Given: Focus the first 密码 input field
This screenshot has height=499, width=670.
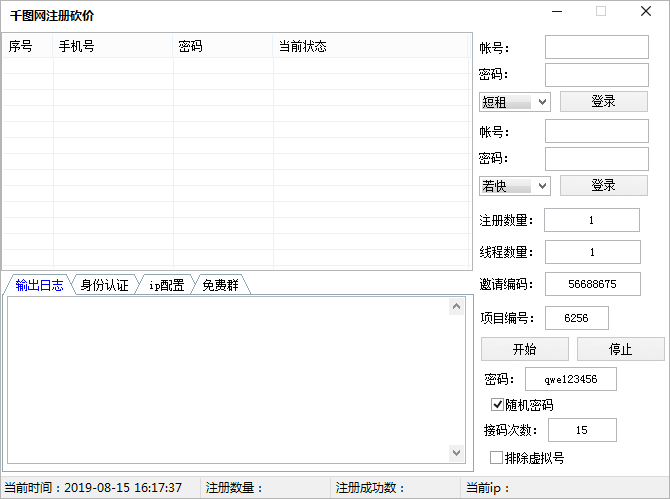Looking at the screenshot, I should click(597, 75).
